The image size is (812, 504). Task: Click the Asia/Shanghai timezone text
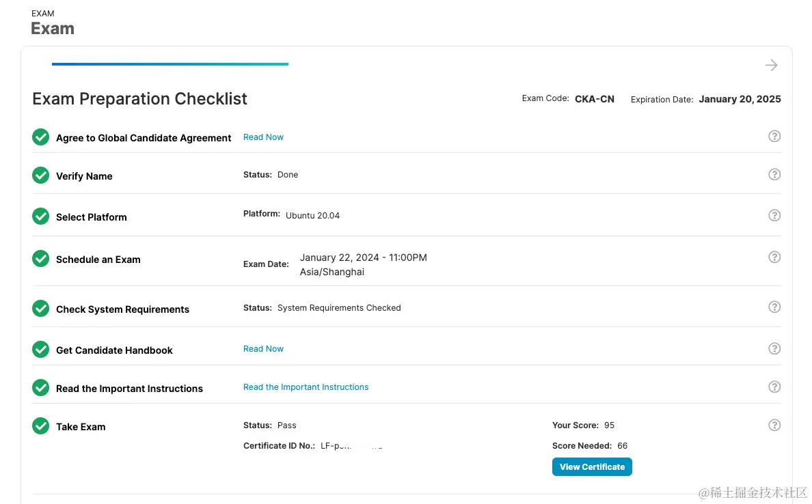(x=332, y=272)
